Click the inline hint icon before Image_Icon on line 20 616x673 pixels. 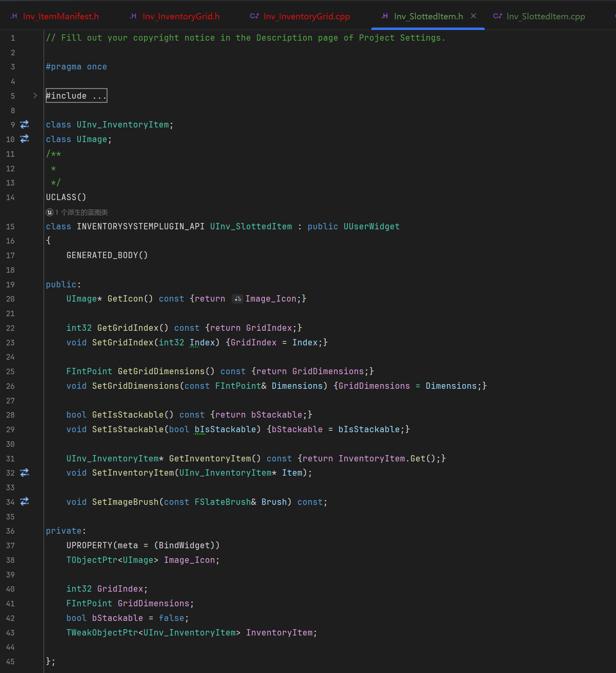point(237,299)
